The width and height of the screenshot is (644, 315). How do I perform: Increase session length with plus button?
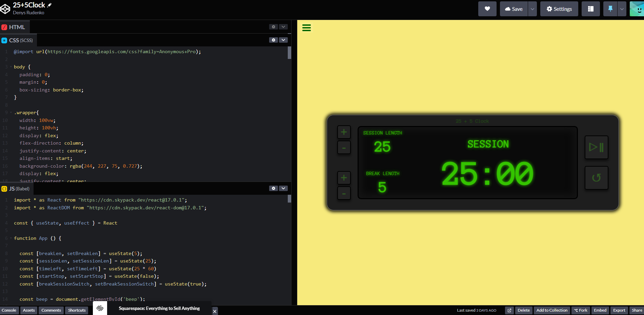[344, 132]
